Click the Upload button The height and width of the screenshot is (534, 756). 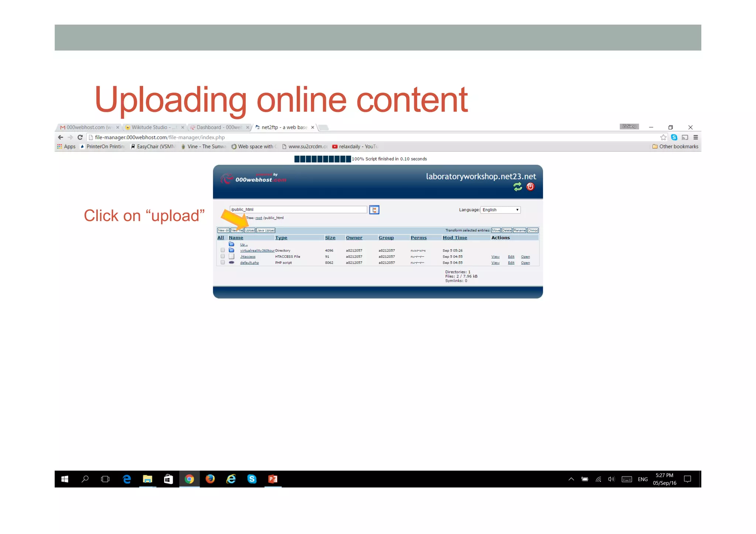click(250, 230)
